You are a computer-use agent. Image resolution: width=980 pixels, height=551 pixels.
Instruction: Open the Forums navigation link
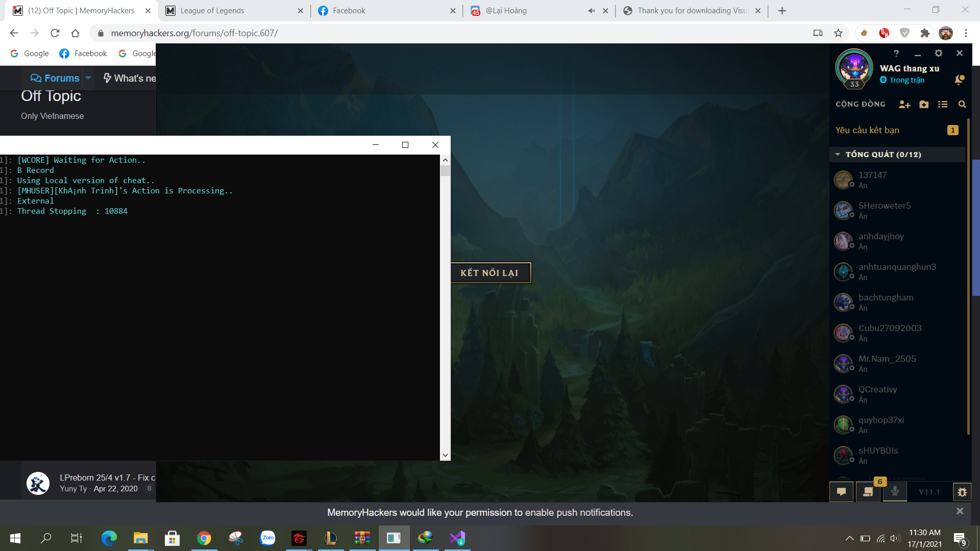(55, 78)
